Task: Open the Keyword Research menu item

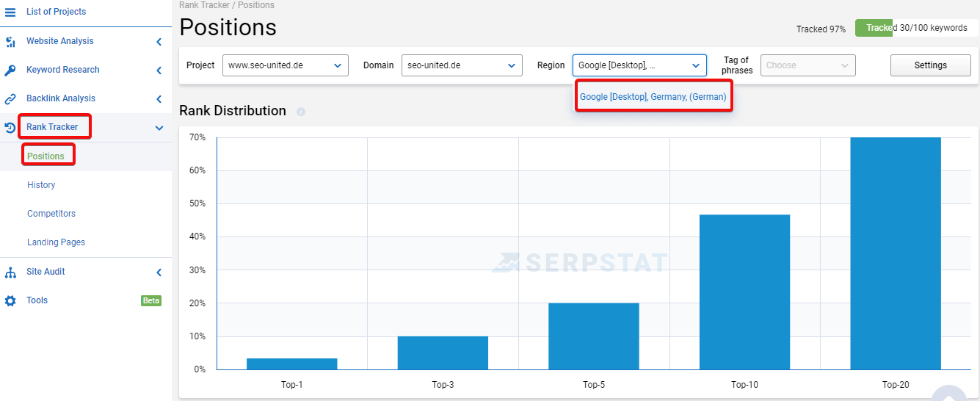Action: pos(63,70)
